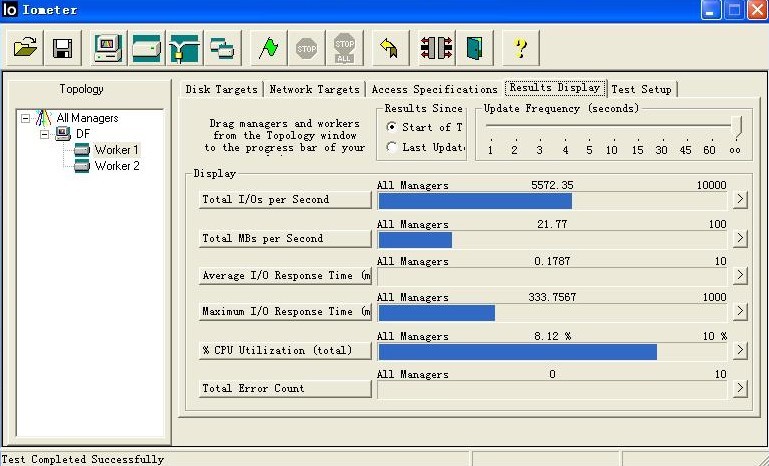Screen dimensions: 769x466
Task: Click the Maximum I/O Response Time button
Action: coord(285,311)
